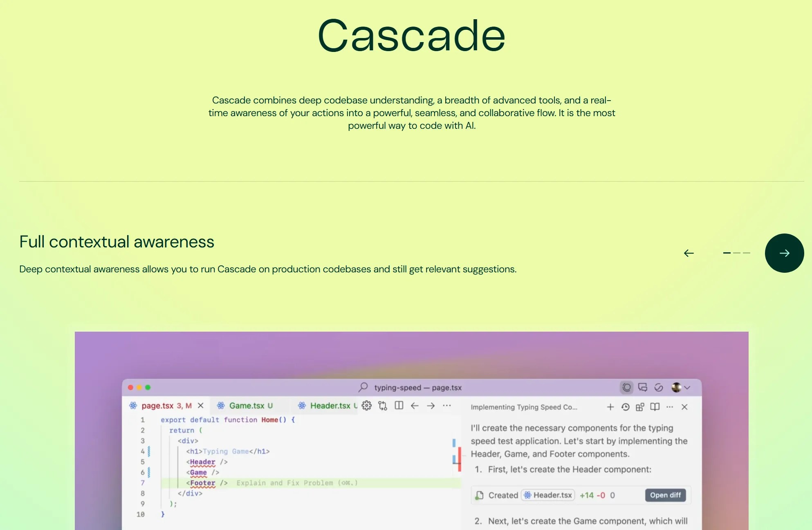This screenshot has width=812, height=530.
Task: Click the created file icon beside Created
Action: tap(479, 495)
